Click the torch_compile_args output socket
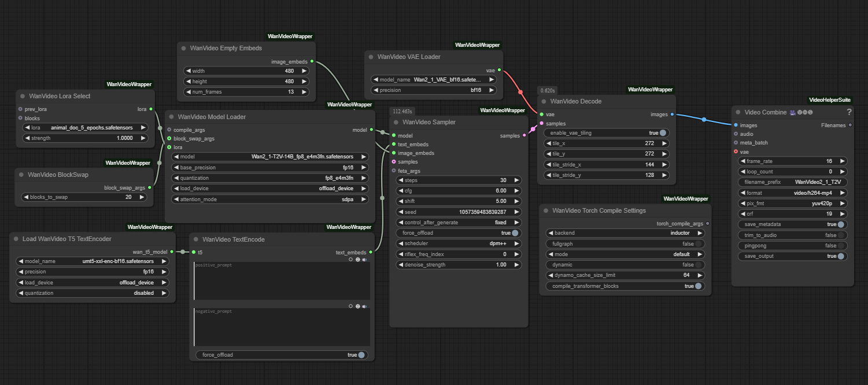The width and height of the screenshot is (868, 385). pyautogui.click(x=708, y=223)
